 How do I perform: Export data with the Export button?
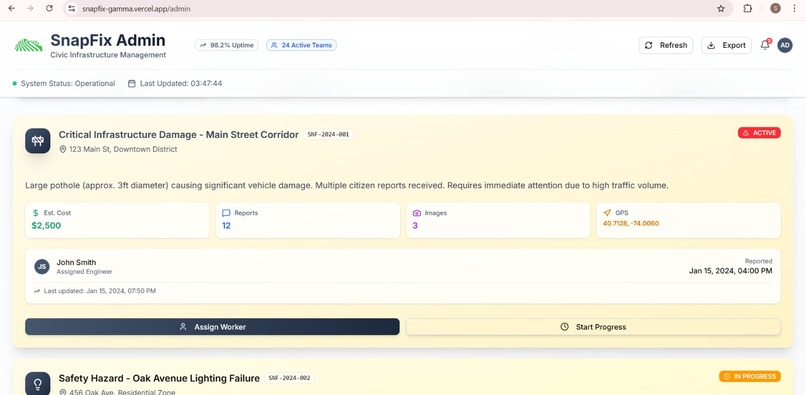coord(726,45)
